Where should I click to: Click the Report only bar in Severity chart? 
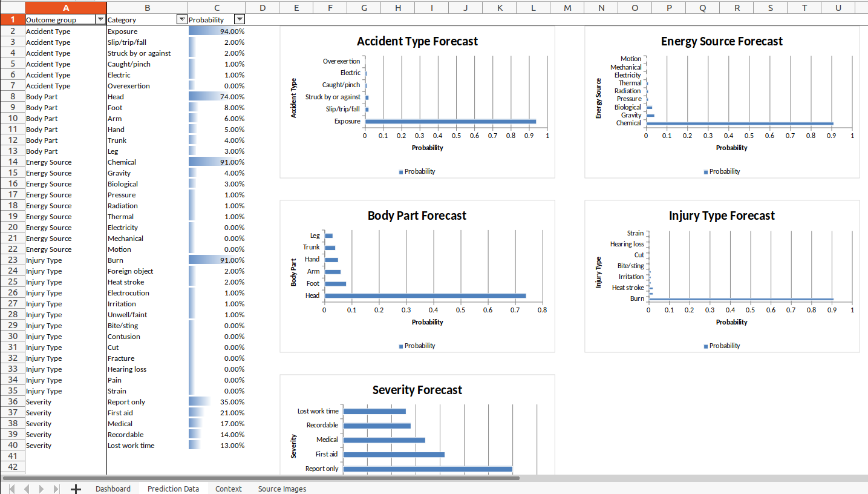[428, 469]
